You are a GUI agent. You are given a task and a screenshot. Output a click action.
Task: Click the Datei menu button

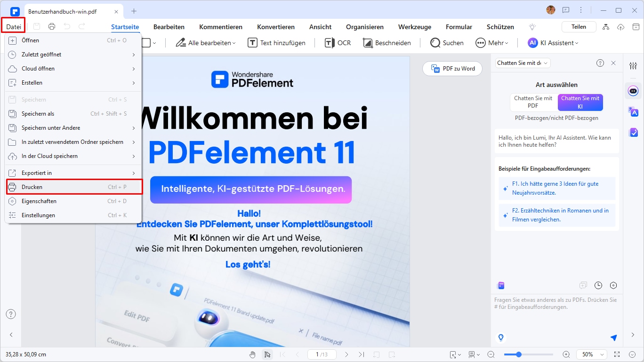(x=13, y=27)
